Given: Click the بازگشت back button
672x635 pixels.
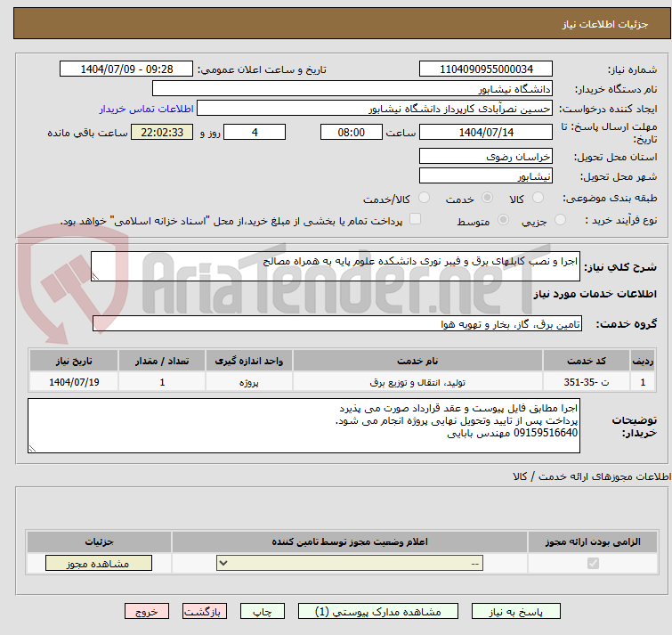Looking at the screenshot, I should tap(205, 612).
